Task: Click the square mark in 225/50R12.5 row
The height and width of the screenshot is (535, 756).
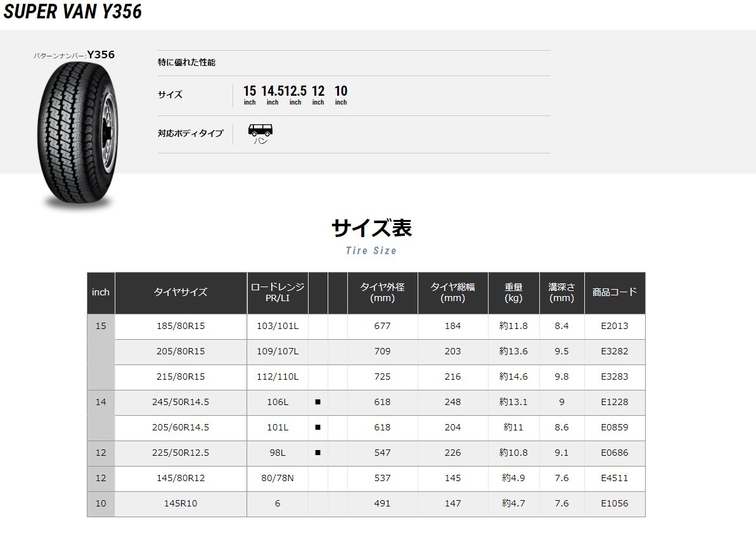Action: [x=317, y=453]
